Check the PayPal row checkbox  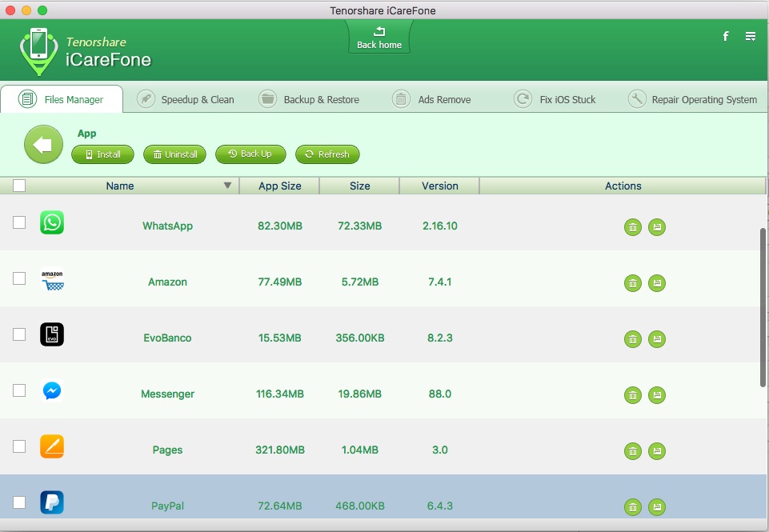pos(19,502)
